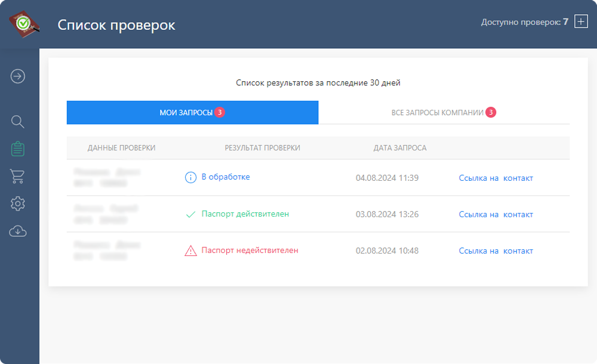Open settings via the gear icon
This screenshot has height=364, width=597.
[x=18, y=203]
